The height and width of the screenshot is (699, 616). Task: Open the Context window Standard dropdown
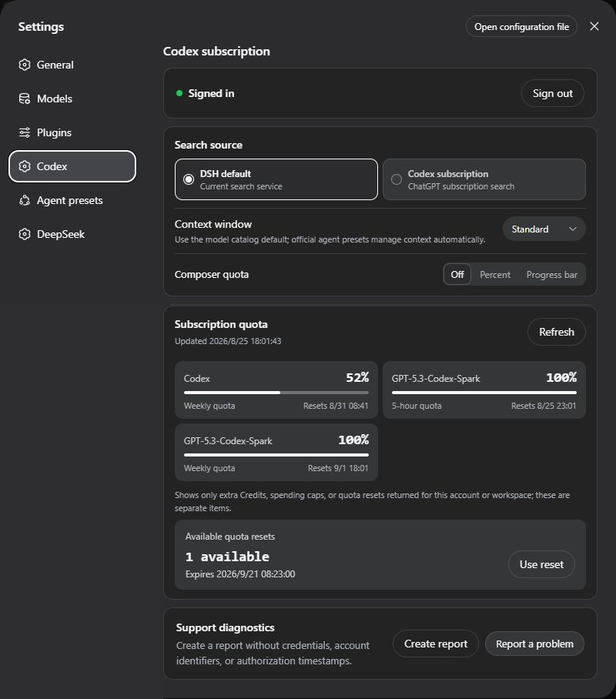(544, 229)
